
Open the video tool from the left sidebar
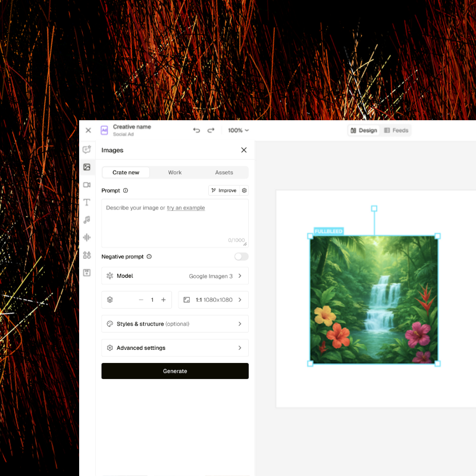(87, 184)
